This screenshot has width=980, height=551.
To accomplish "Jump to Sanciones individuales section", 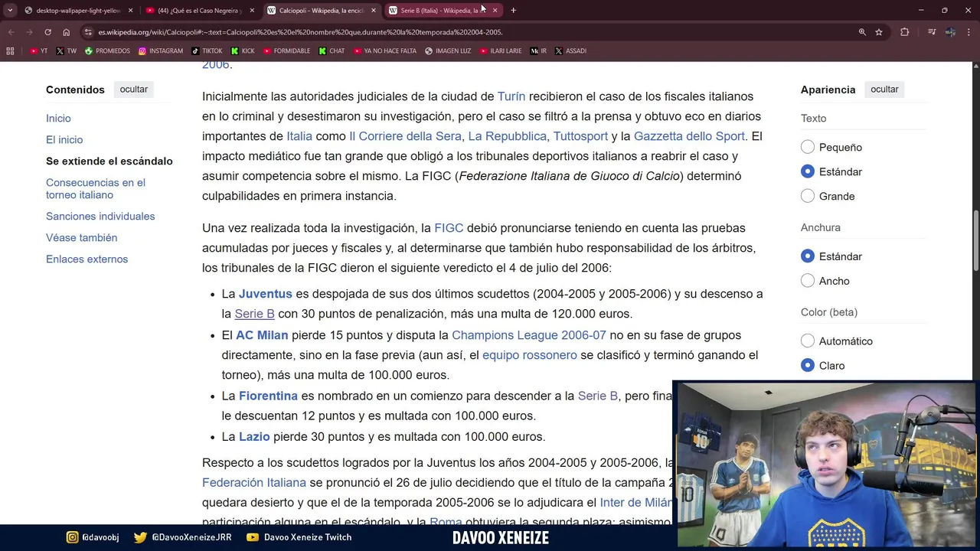I will (x=100, y=217).
